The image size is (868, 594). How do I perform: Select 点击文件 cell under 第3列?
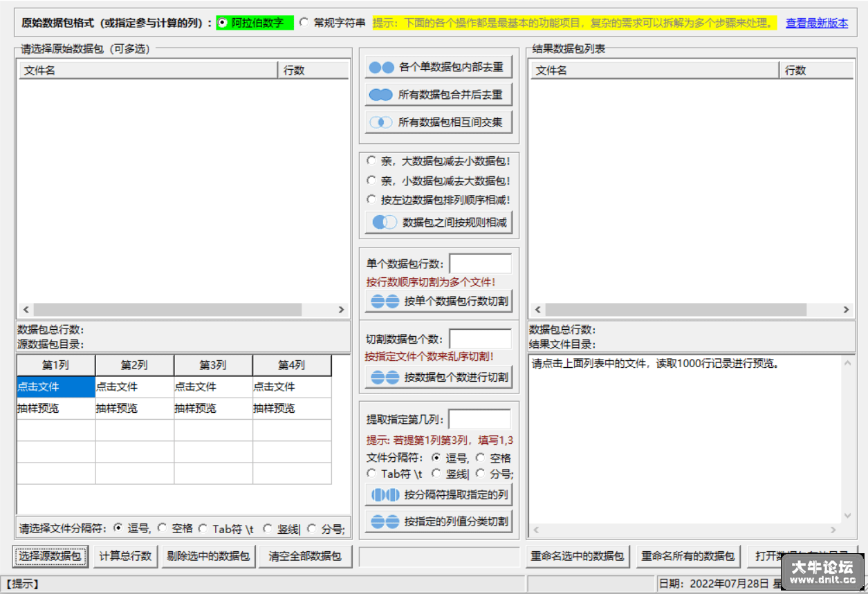[213, 387]
